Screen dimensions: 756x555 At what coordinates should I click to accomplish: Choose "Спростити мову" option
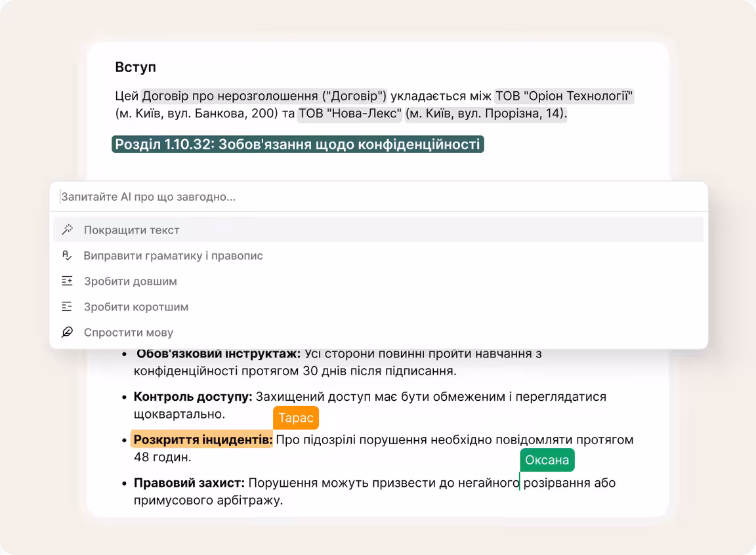(x=127, y=332)
